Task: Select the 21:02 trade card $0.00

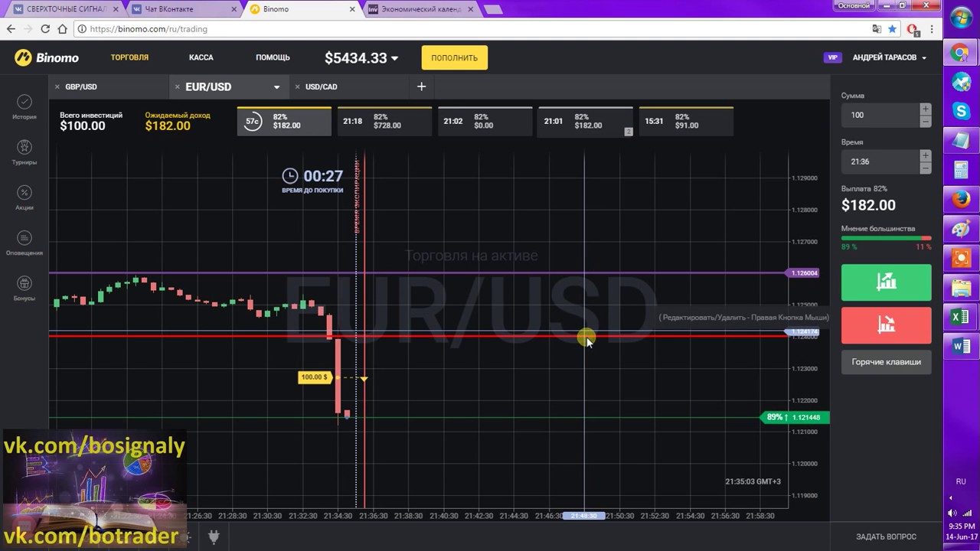Action: tap(485, 121)
